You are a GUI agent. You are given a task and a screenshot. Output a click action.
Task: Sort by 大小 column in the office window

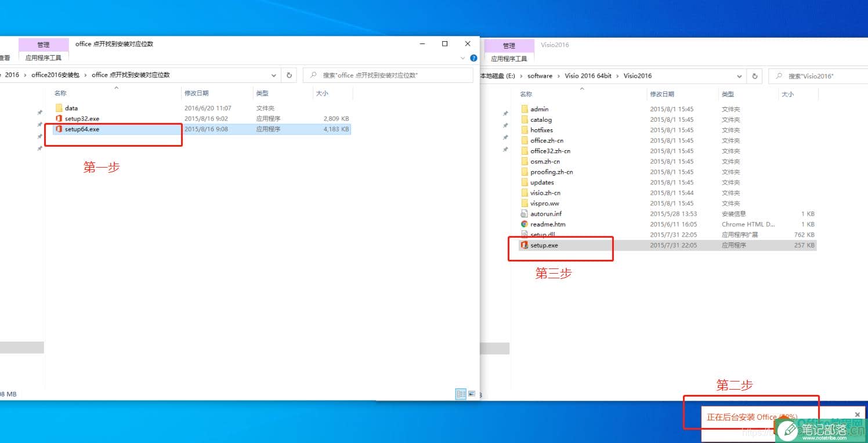click(x=321, y=93)
